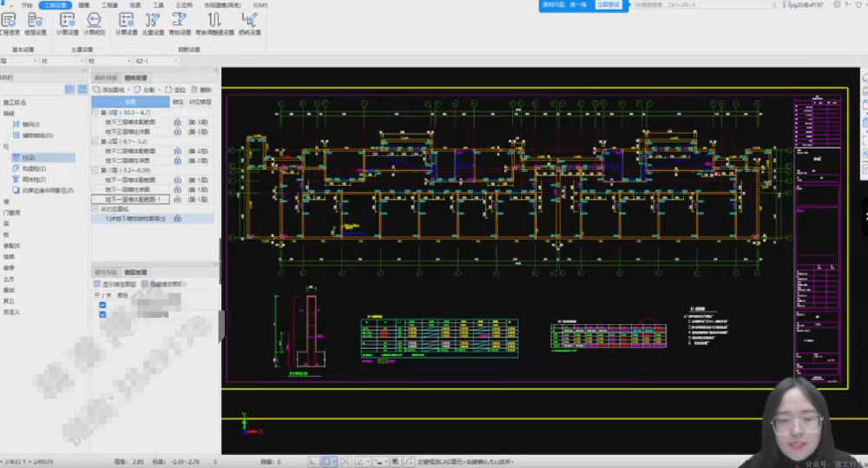Click the 名称 column header
The width and height of the screenshot is (868, 468).
131,102
